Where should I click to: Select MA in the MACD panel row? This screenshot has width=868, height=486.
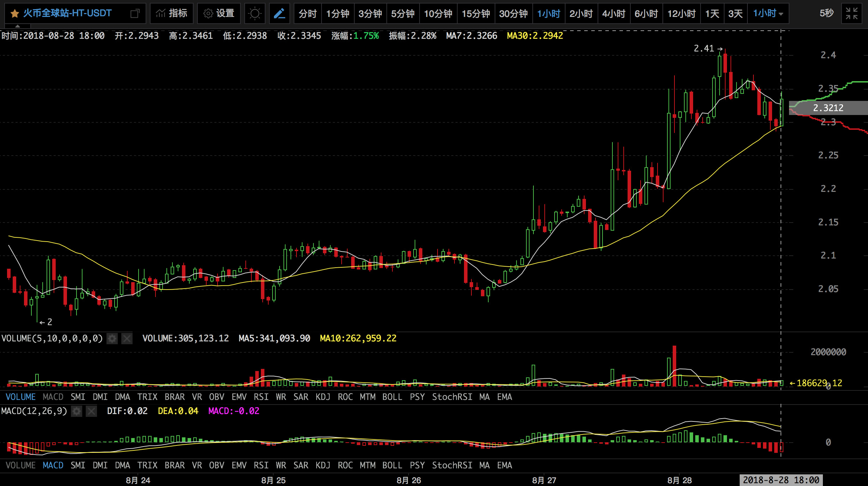484,466
